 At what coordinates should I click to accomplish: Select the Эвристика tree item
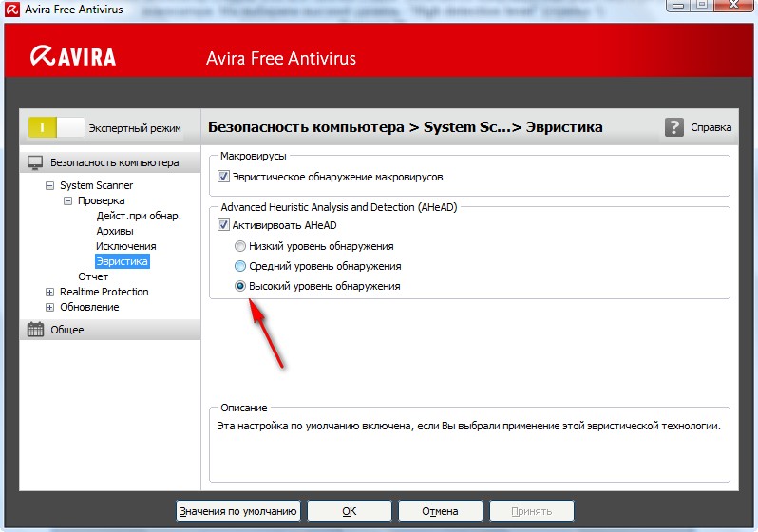[122, 261]
